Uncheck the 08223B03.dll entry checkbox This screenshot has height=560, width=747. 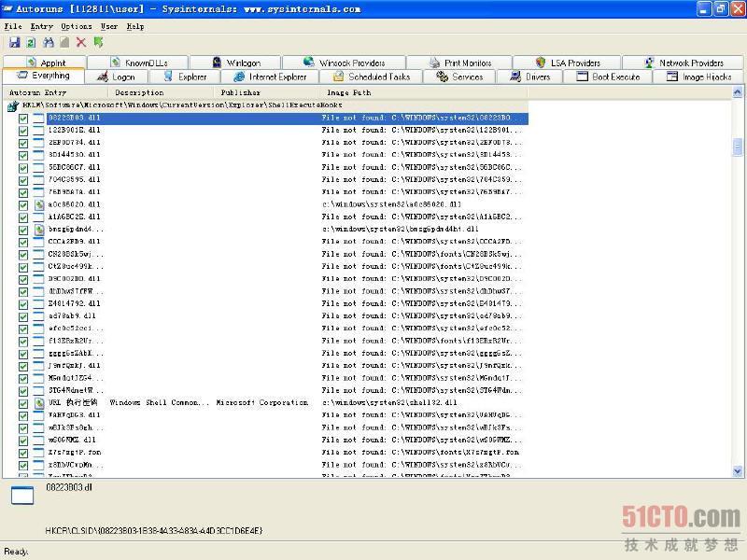click(x=22, y=119)
